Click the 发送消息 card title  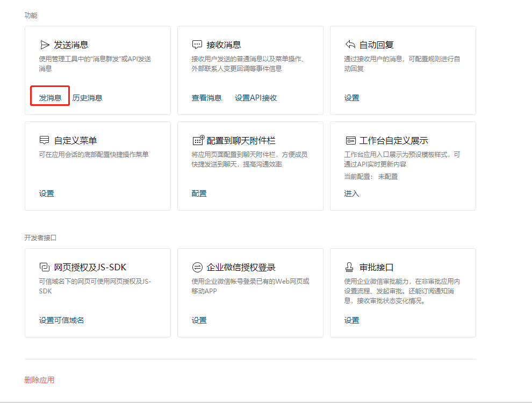(x=71, y=45)
